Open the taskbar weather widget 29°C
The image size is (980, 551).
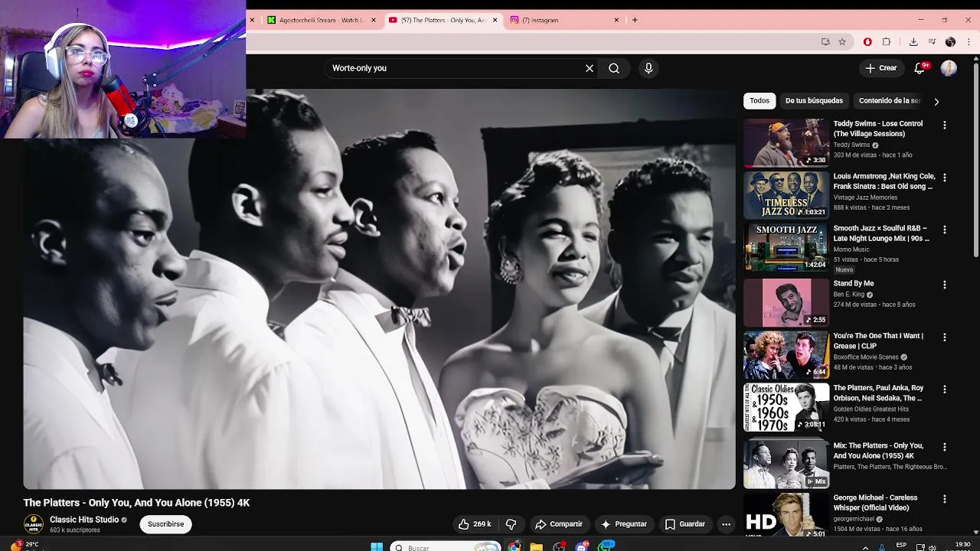(x=24, y=546)
